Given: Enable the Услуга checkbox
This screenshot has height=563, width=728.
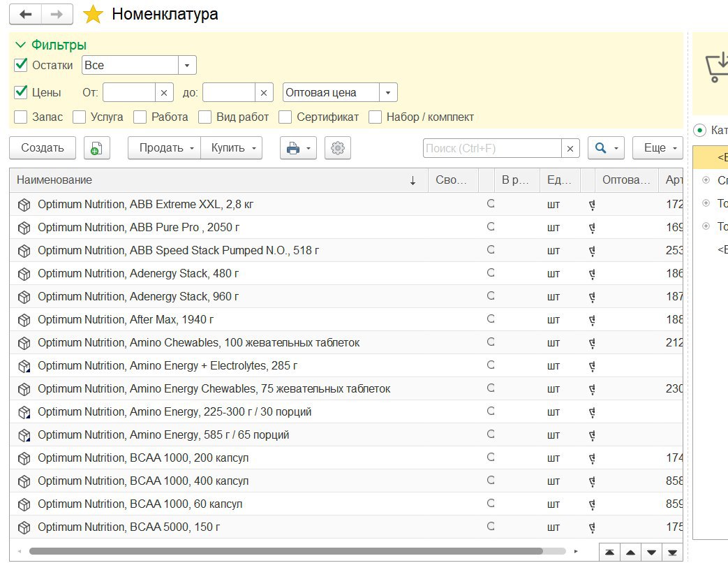Looking at the screenshot, I should pos(80,117).
